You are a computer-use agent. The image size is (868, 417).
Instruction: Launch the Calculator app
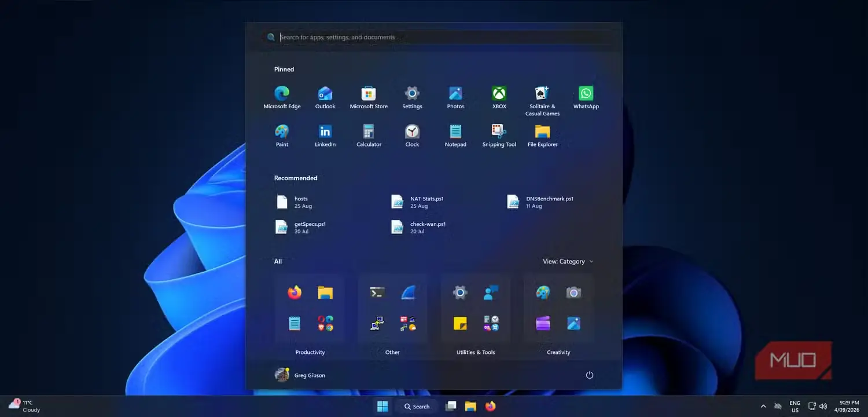pos(369,136)
